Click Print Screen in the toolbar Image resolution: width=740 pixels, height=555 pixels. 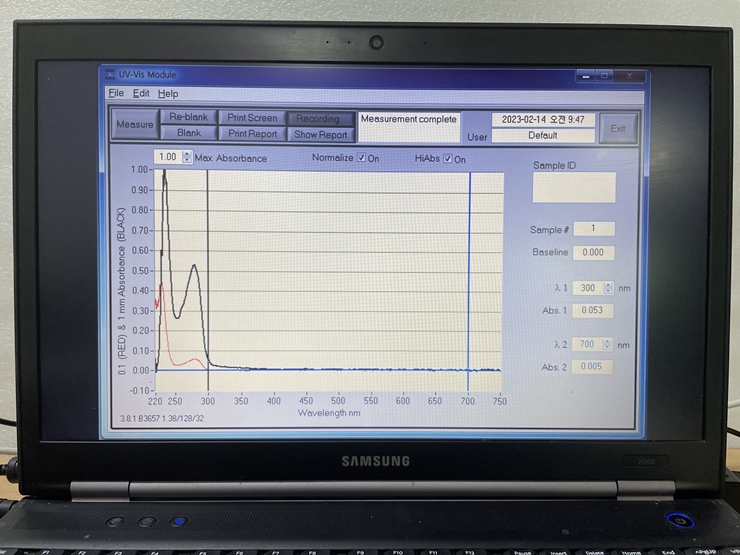(x=252, y=118)
